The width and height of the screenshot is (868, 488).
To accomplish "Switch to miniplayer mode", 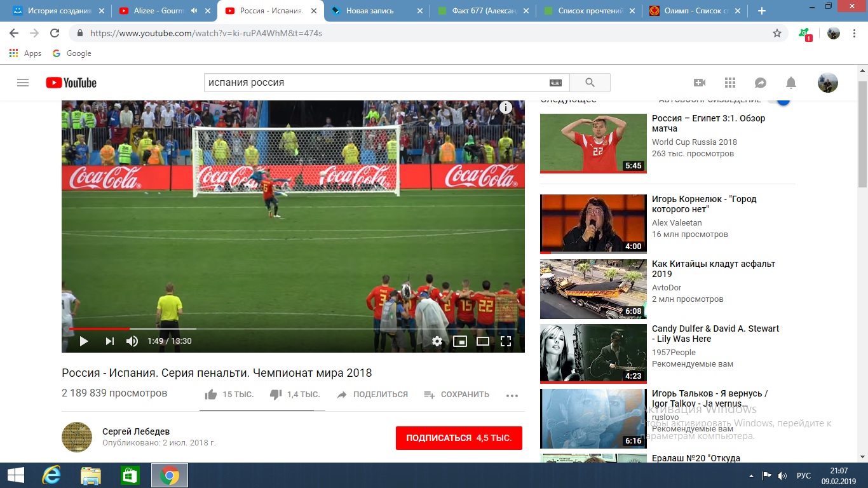I will 460,341.
